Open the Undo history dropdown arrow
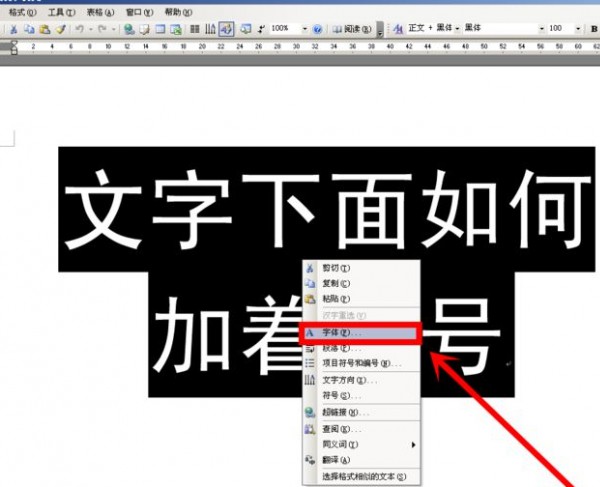 coord(91,29)
